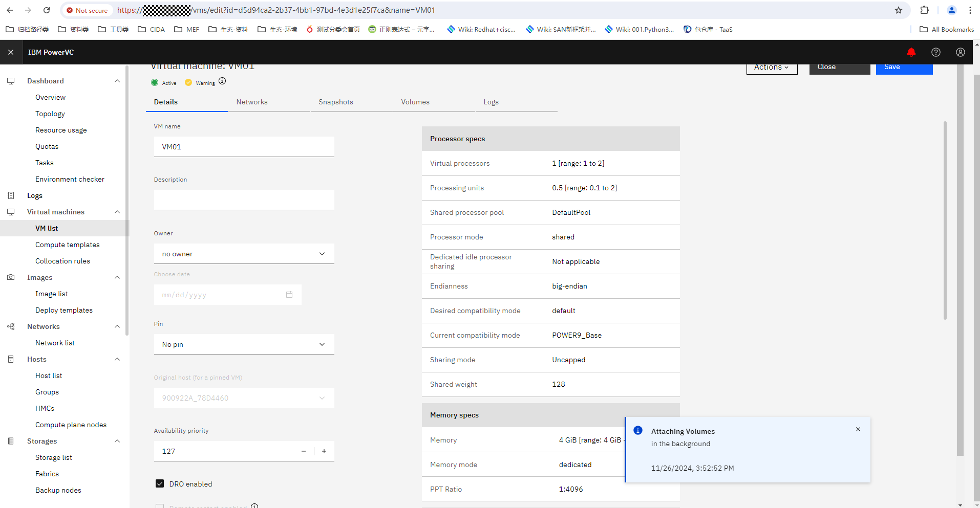Click the Close button

click(840, 69)
